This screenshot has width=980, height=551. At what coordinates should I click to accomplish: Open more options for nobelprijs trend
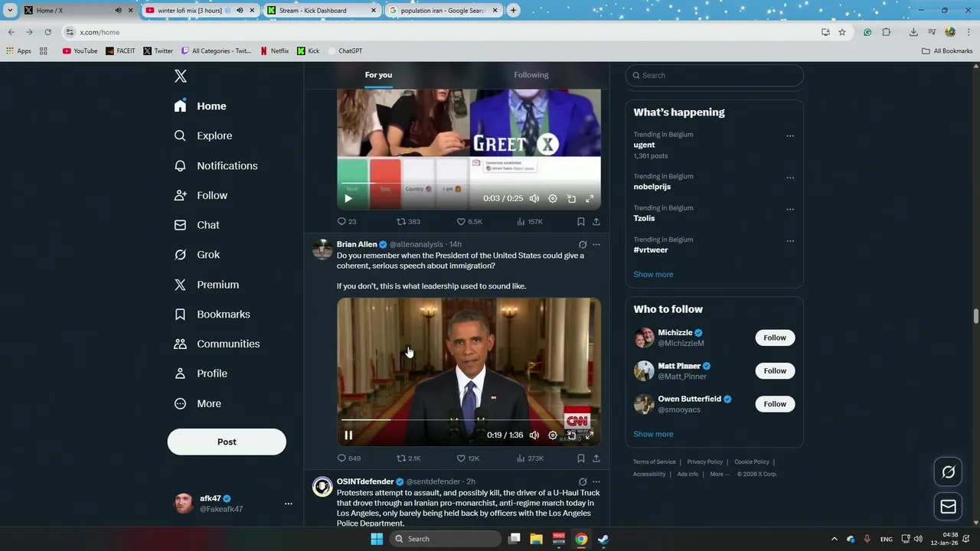point(790,178)
